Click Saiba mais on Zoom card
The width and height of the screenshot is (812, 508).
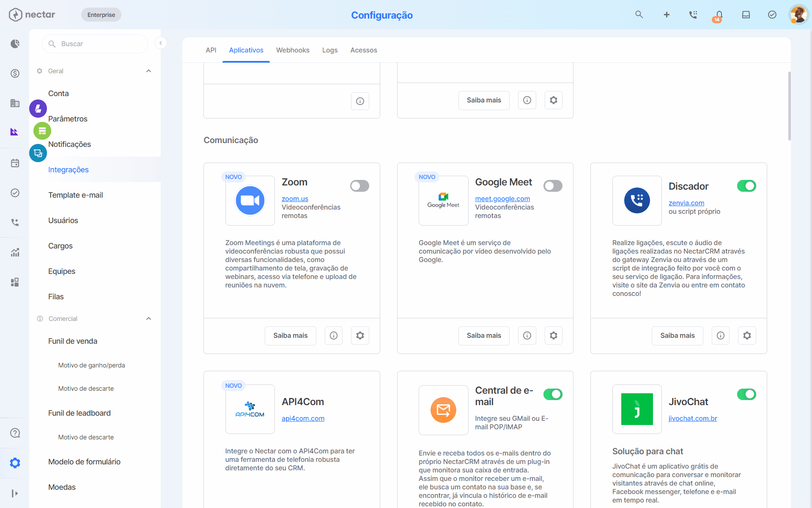click(291, 336)
